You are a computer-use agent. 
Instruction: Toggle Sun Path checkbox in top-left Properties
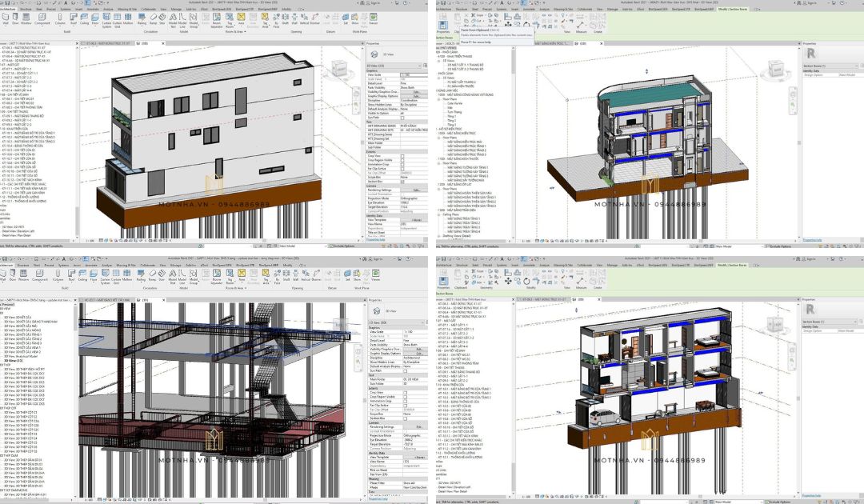pyautogui.click(x=402, y=118)
